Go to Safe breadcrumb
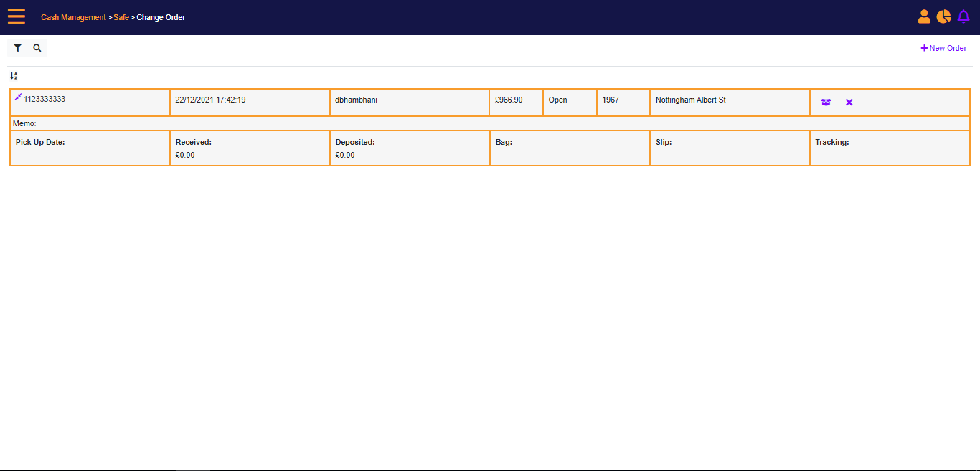 121,17
